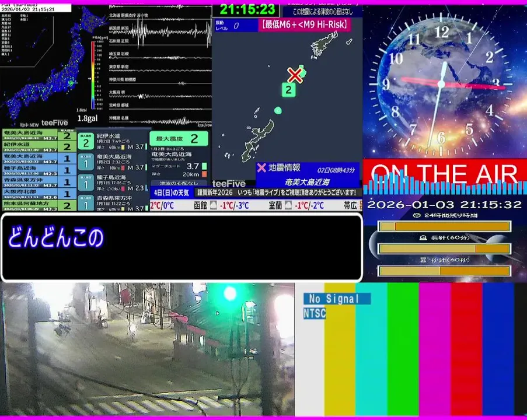527x420 pixels.
Task: Click the weather icon next to 函館
Action: (213, 205)
